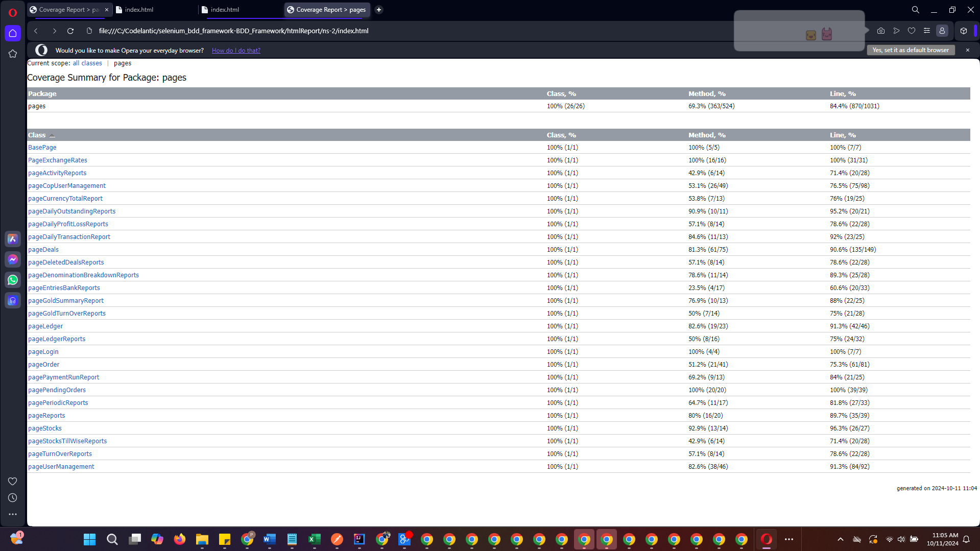The height and width of the screenshot is (551, 980).
Task: Open PageExchangeRates class report
Action: click(58, 160)
